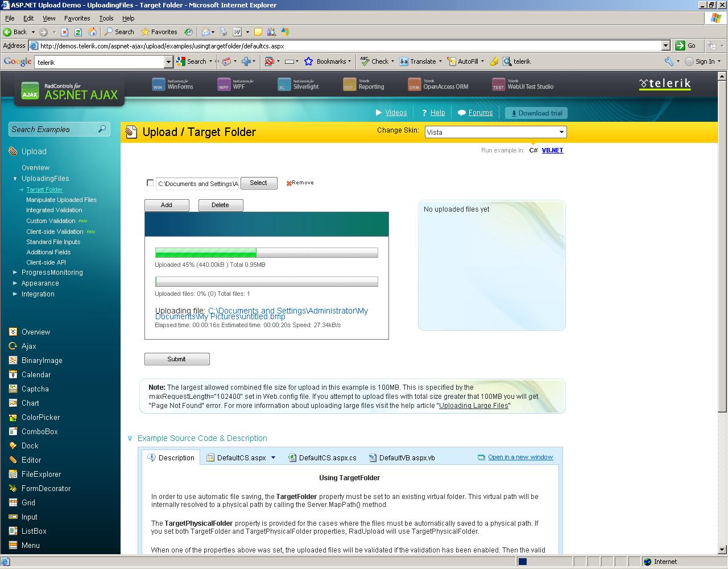Click the ListBox icon in sidebar
This screenshot has height=569, width=728.
click(x=13, y=531)
